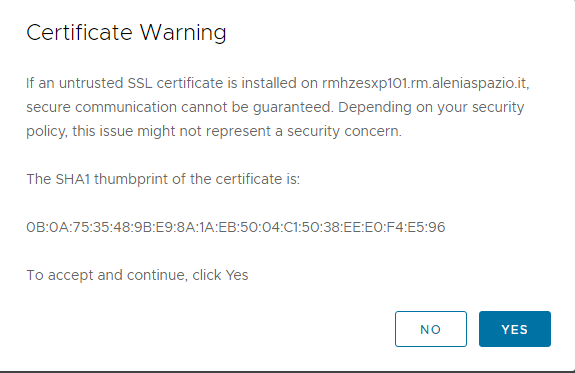The width and height of the screenshot is (575, 373).
Task: Click the word 'Yes' in the instruction line
Action: pos(237,275)
